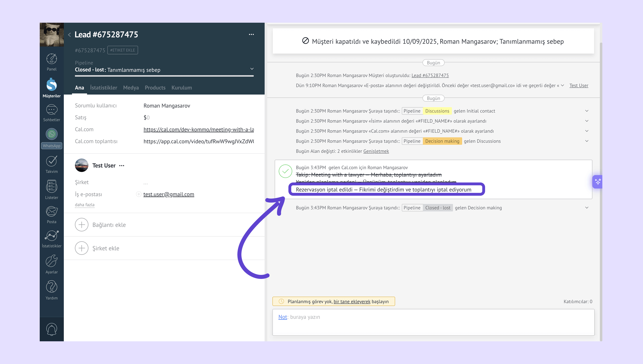Viewport: 643px width, 364px height.
Task: Expand the Pipeline Closed - lost dropdown
Action: click(x=252, y=69)
